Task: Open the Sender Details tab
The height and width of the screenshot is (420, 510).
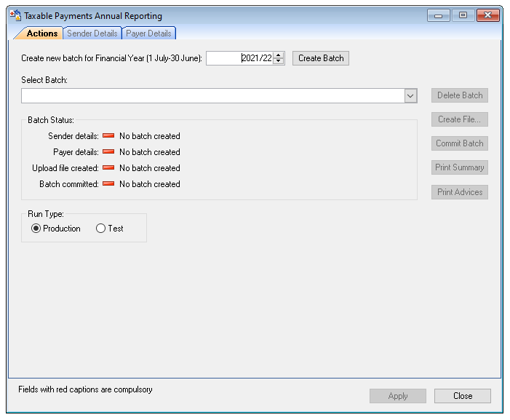Action: point(92,33)
